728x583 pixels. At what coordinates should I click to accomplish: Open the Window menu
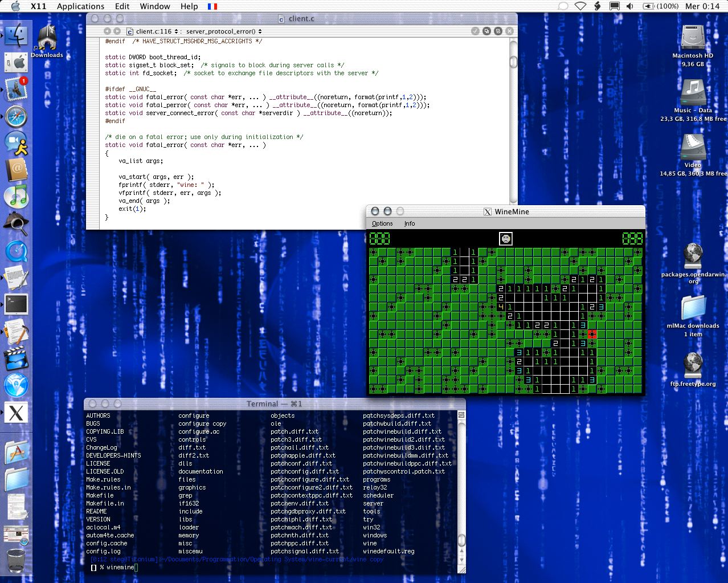[x=155, y=6]
